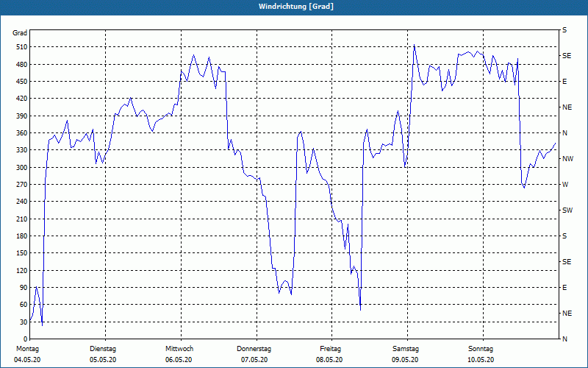Click the 'N' compass label beside 360
This screenshot has width=588, height=368.
point(565,133)
